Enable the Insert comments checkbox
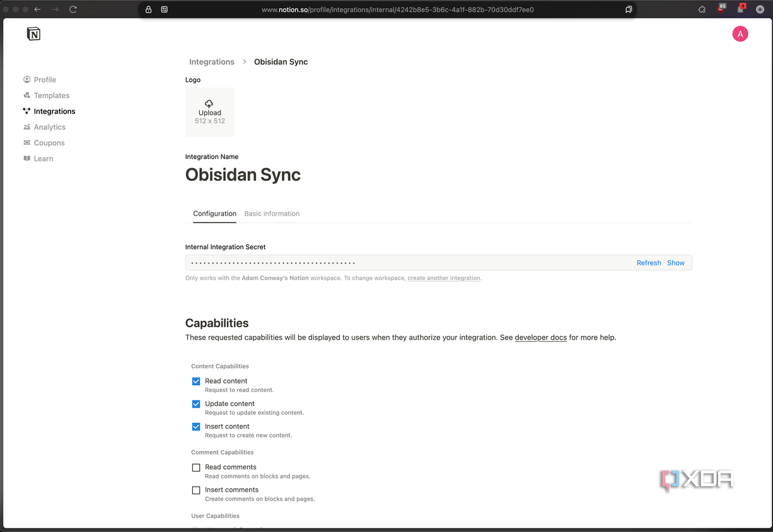773x532 pixels. 196,490
